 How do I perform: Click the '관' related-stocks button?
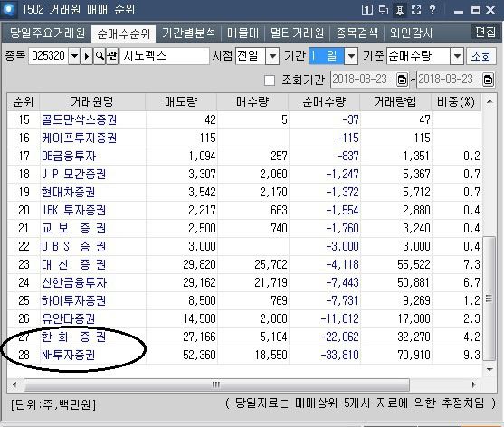coord(112,56)
